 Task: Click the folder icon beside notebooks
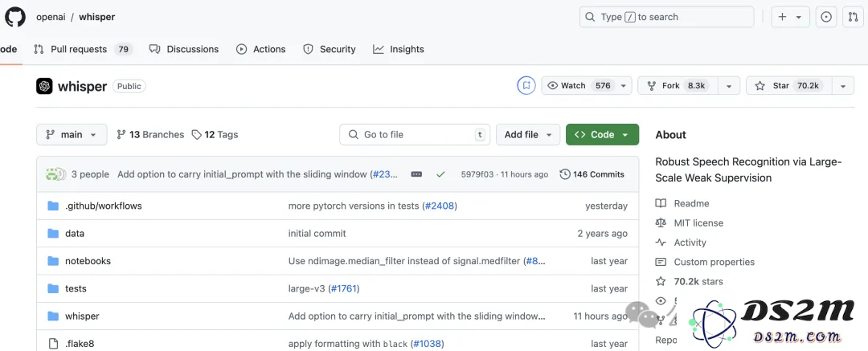point(53,261)
